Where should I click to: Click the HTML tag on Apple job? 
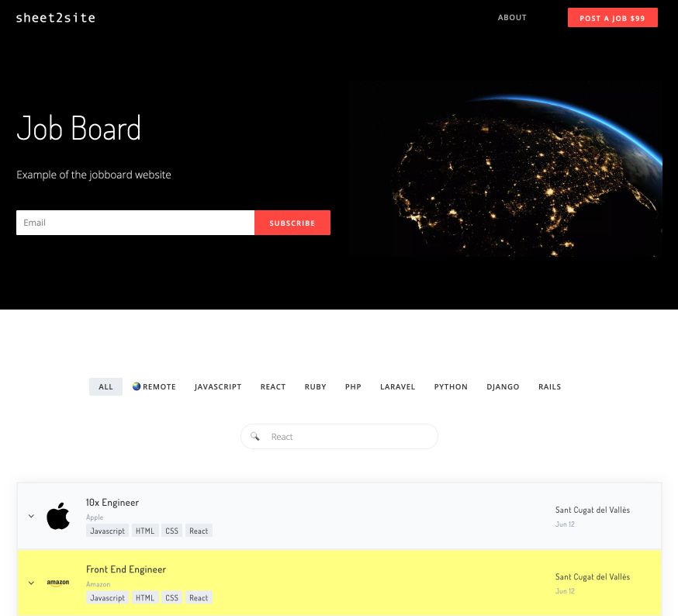pos(145,531)
